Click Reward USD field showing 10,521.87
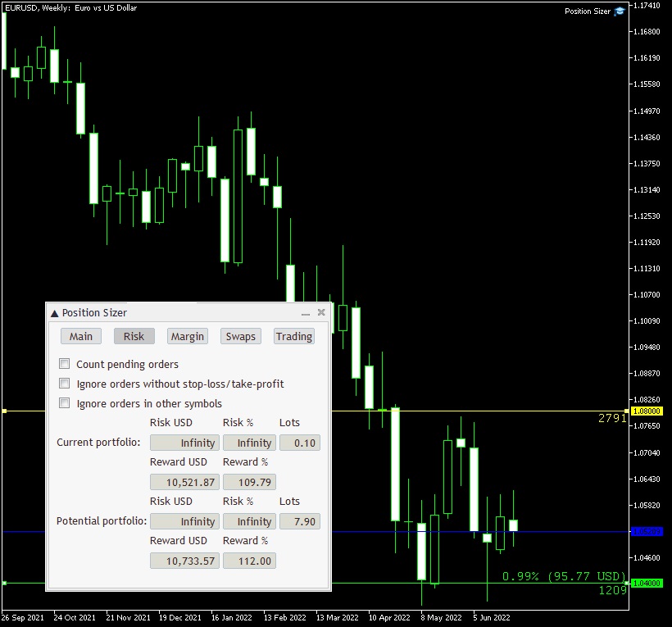Image resolution: width=672 pixels, height=627 pixels. (x=184, y=482)
